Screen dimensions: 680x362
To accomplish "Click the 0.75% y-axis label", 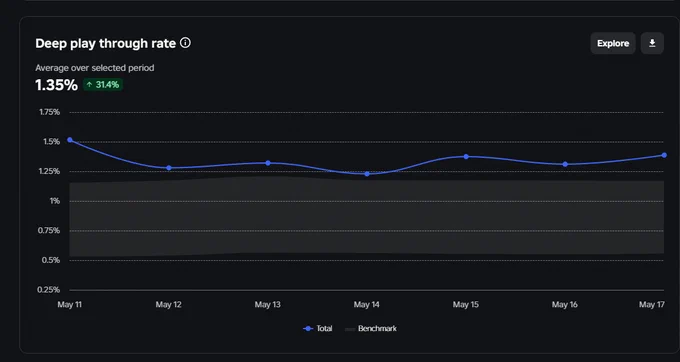I will click(x=49, y=230).
